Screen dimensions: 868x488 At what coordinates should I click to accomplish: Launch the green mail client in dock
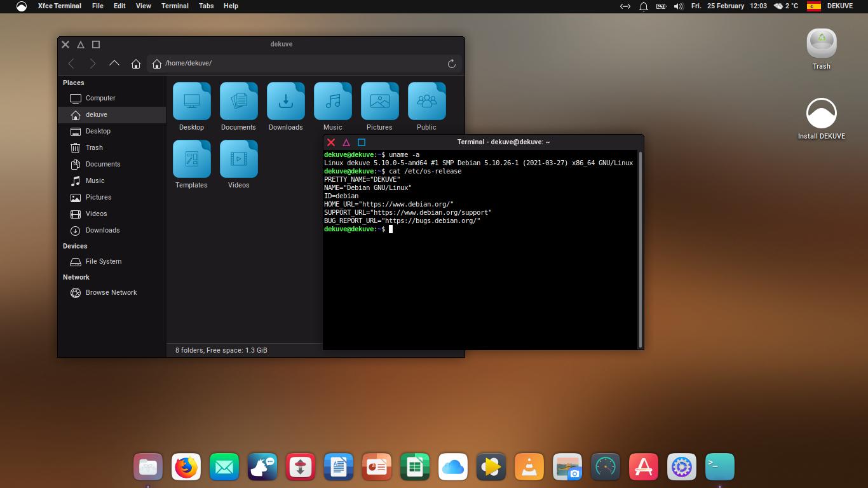(x=224, y=468)
